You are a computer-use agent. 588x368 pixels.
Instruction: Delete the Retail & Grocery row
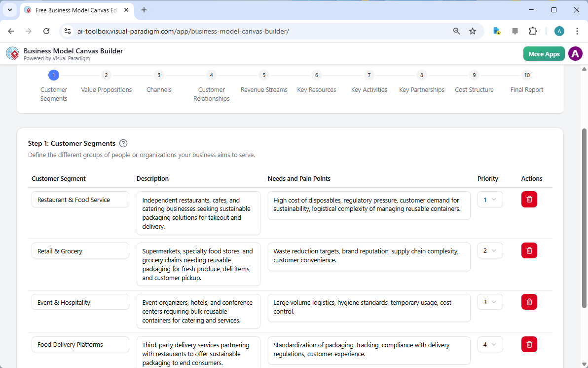529,250
